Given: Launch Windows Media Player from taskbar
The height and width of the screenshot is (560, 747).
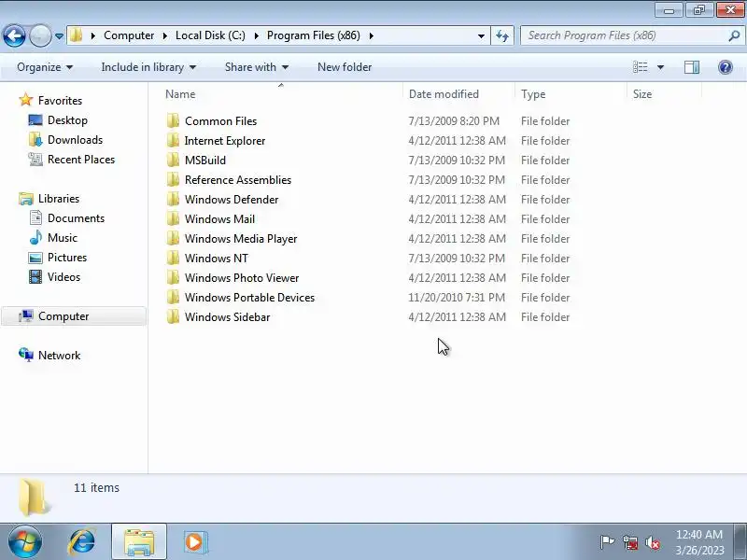Looking at the screenshot, I should pos(194,542).
